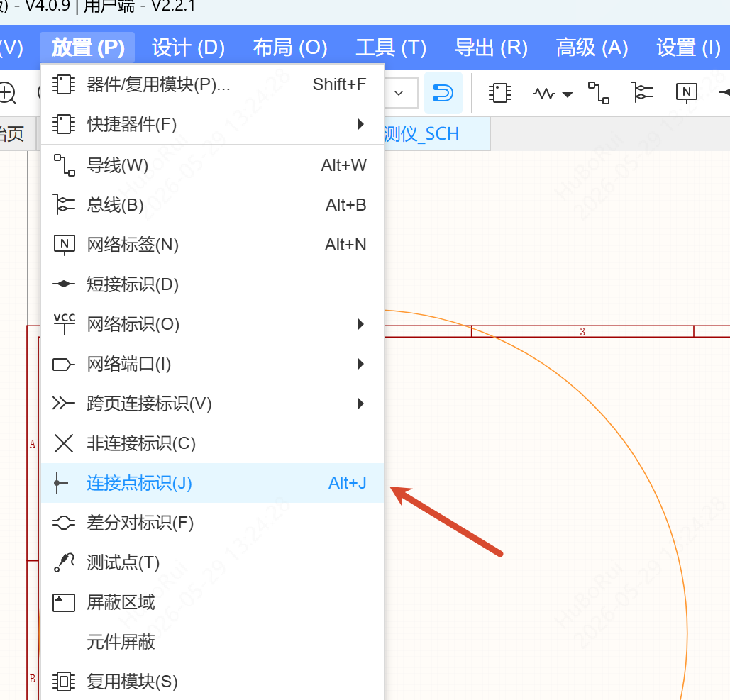Select 屏蔽区域 menu item
The width and height of the screenshot is (730, 700).
click(212, 602)
